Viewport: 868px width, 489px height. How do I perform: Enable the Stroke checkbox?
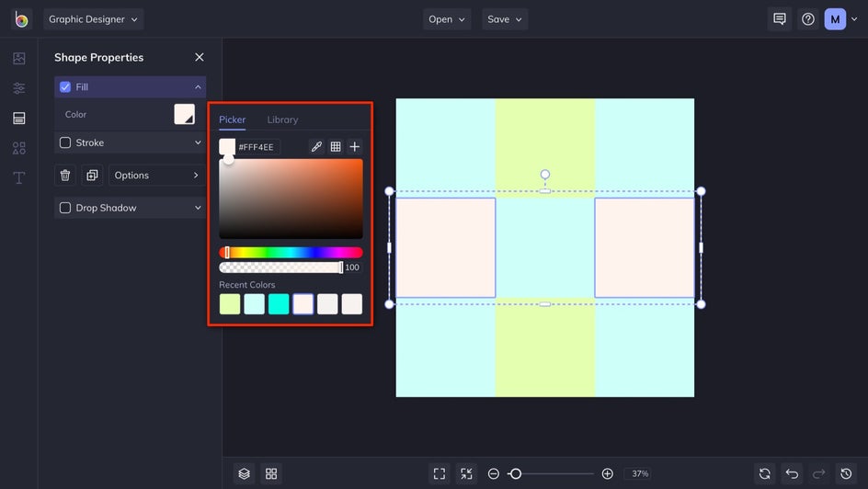(65, 143)
